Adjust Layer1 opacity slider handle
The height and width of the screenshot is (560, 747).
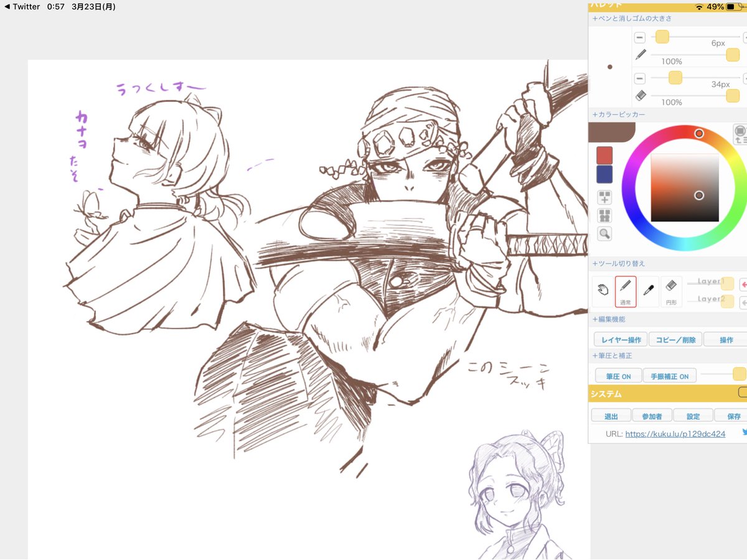click(x=727, y=284)
